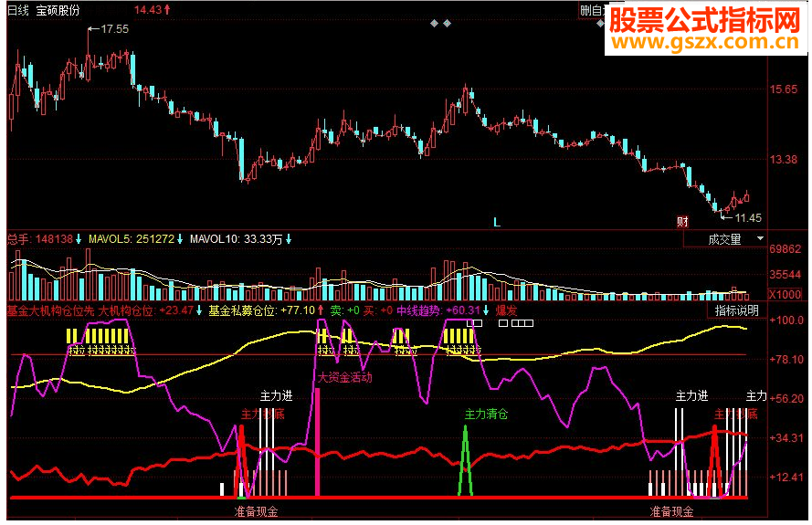
Task: Click the 基金私募仓位: +77.10 value
Action: click(x=266, y=310)
